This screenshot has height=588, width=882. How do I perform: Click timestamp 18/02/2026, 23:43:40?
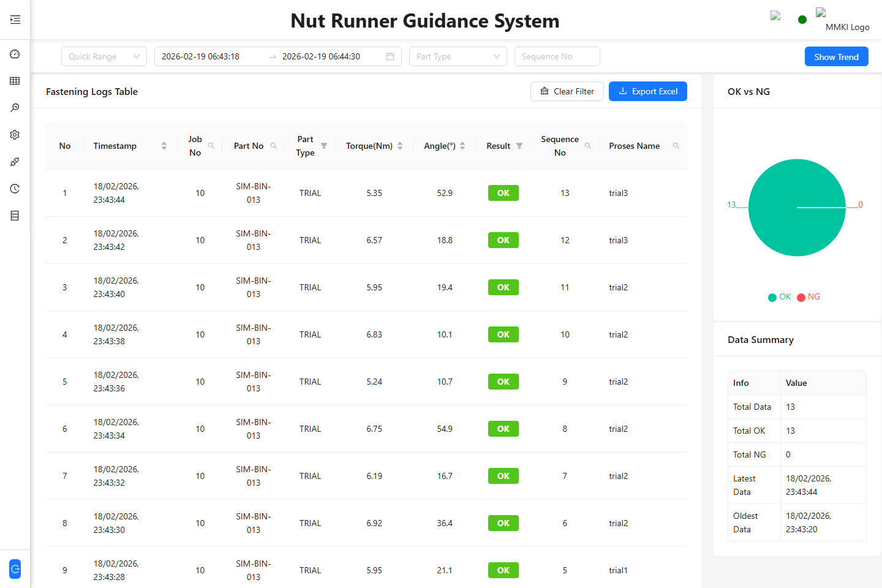point(116,287)
